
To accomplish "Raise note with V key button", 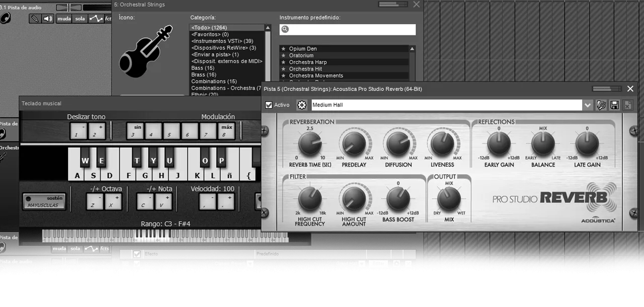I will click(164, 202).
